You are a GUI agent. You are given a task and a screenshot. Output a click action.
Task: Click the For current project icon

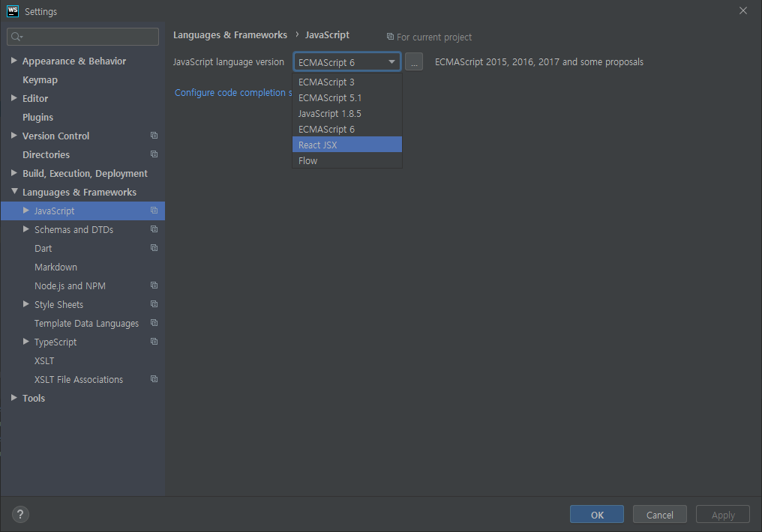tap(390, 37)
